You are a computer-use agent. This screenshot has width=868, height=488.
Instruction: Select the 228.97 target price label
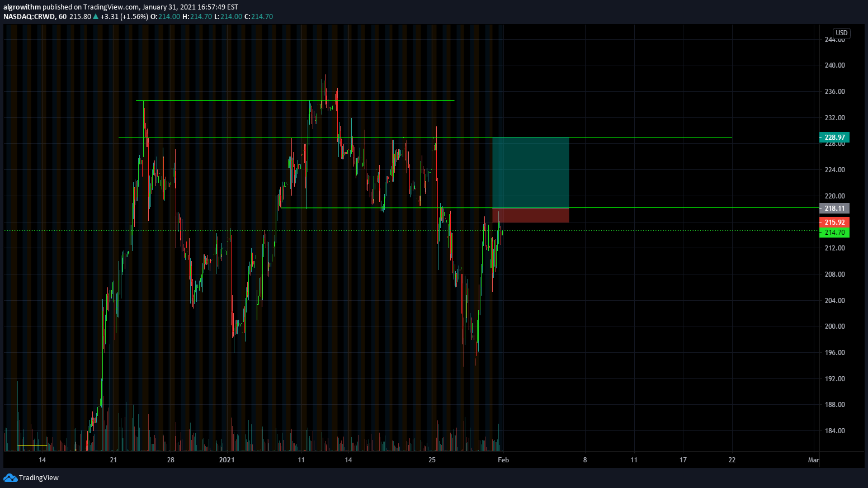point(834,137)
